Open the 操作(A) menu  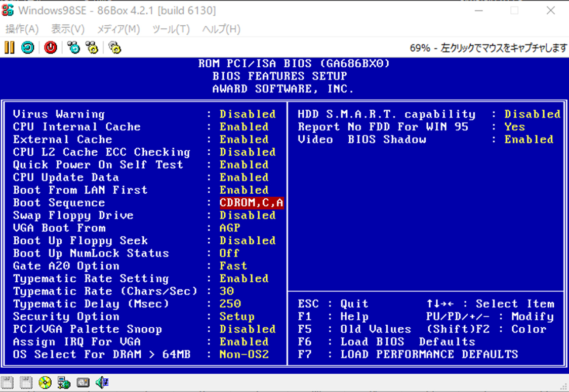click(x=22, y=29)
